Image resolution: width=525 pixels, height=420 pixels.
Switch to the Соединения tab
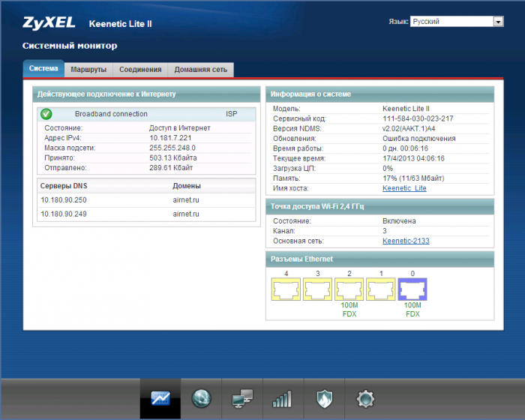coord(140,70)
